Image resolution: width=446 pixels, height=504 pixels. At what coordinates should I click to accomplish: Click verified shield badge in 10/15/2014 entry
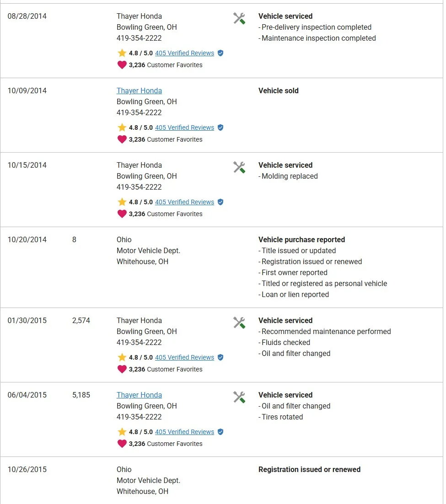click(x=220, y=202)
